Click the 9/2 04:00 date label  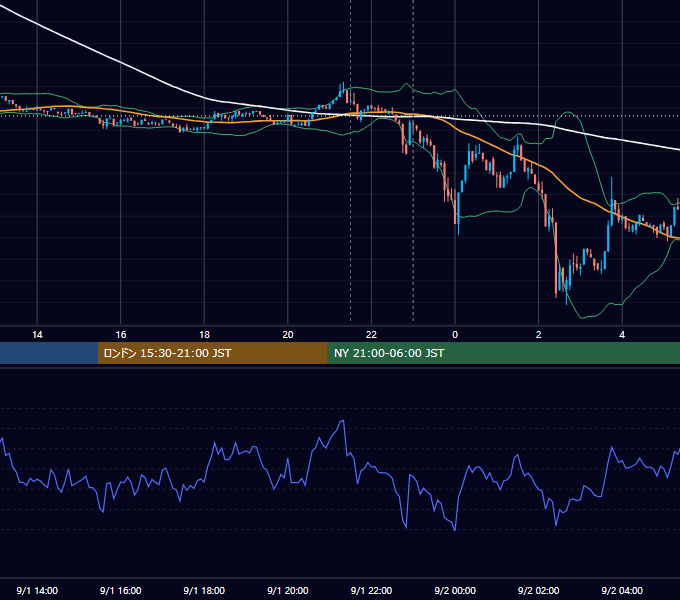(622, 590)
